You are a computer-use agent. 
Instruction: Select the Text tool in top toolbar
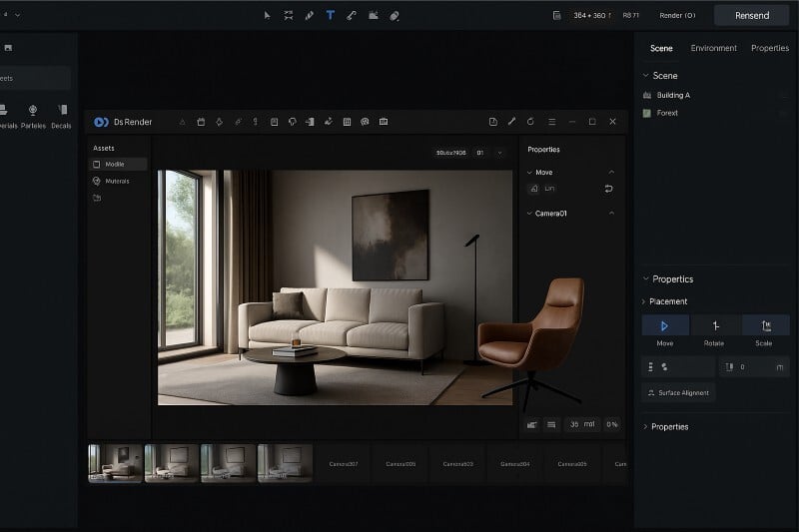click(x=330, y=16)
